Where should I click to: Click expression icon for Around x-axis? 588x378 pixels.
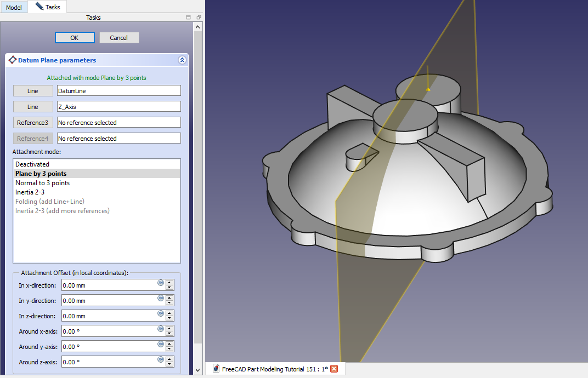tap(161, 329)
